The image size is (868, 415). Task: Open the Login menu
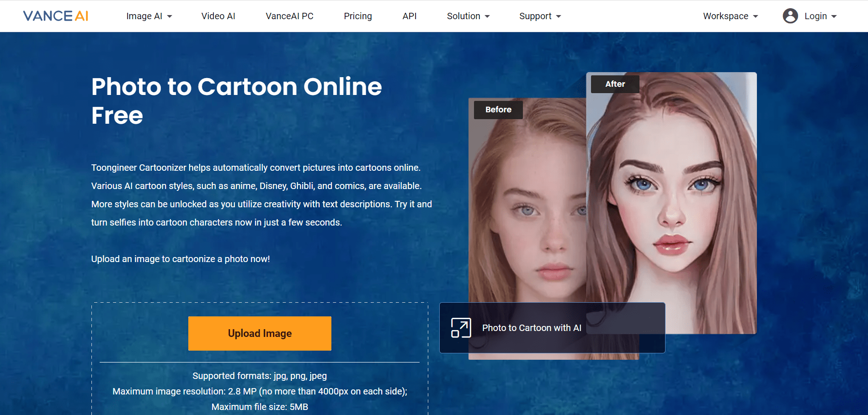820,16
